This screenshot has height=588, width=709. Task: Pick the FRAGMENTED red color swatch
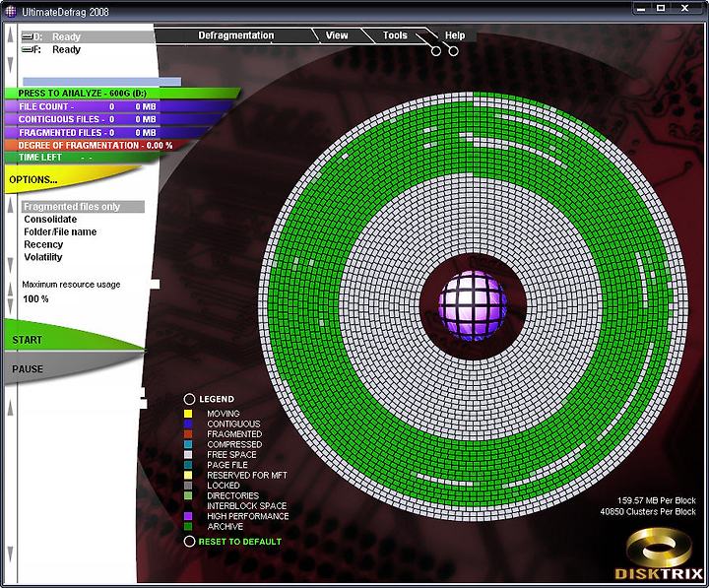188,434
